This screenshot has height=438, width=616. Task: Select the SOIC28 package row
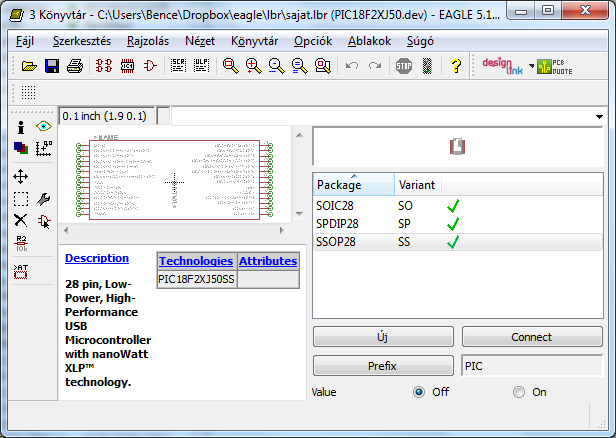(458, 205)
